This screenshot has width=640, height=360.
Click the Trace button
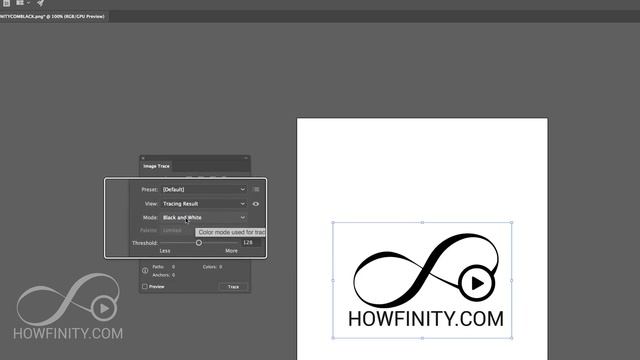click(x=233, y=287)
